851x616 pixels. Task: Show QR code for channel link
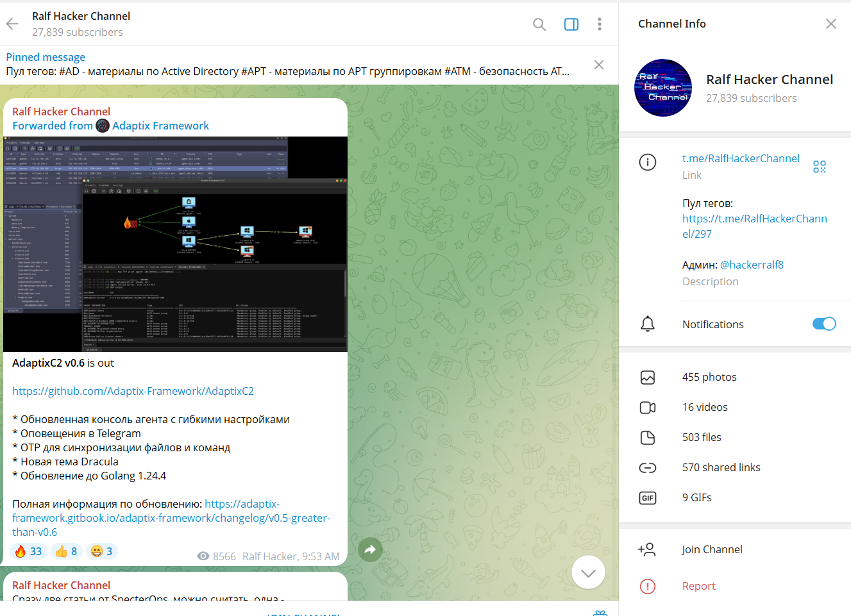tap(819, 167)
